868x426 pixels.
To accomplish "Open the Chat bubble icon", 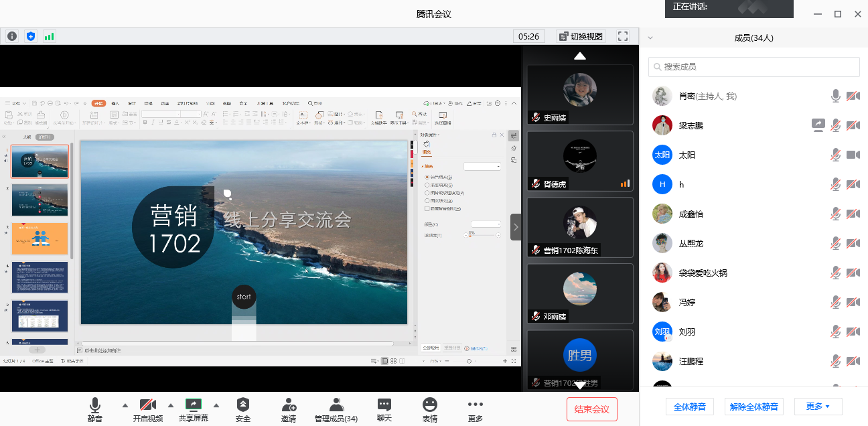I will point(384,405).
